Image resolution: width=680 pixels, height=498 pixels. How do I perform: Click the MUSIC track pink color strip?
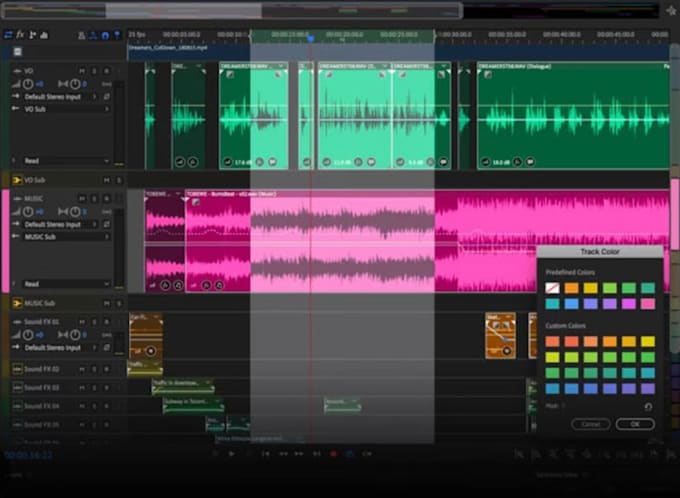point(5,241)
